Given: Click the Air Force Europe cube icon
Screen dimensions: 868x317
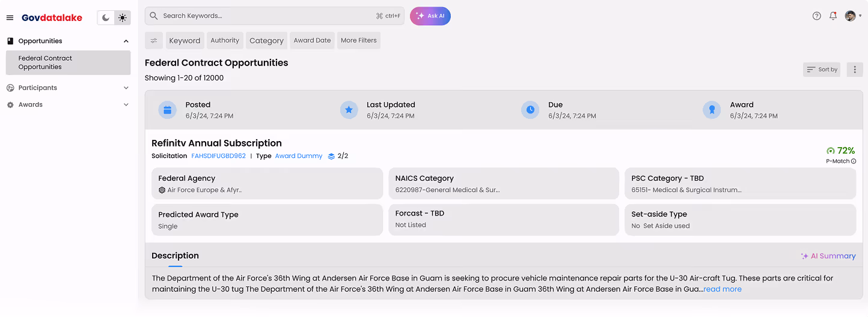Looking at the screenshot, I should (162, 190).
